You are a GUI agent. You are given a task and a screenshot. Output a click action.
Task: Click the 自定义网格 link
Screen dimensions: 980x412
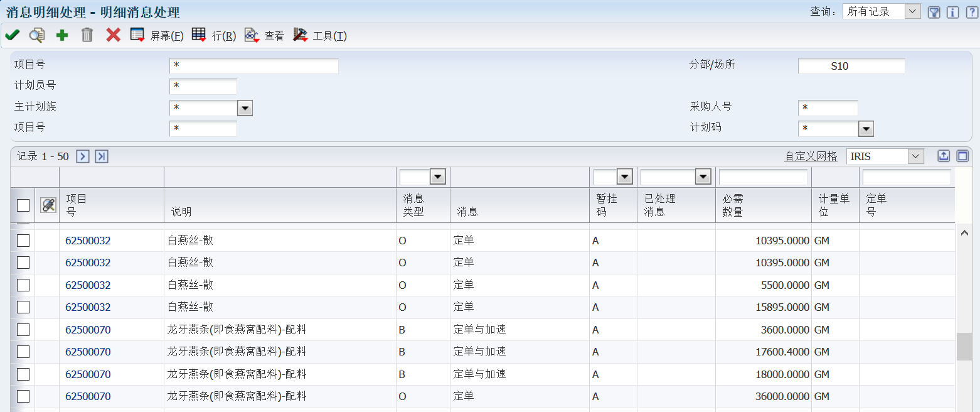coord(811,156)
